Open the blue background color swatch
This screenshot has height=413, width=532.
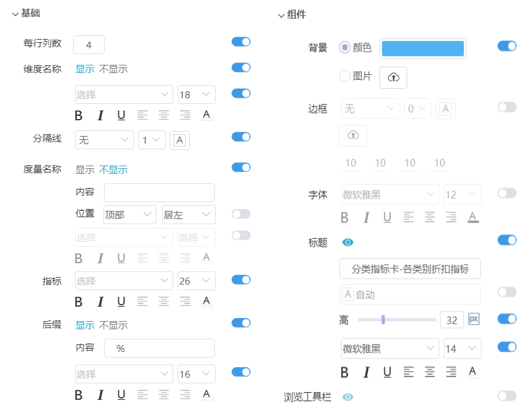coord(423,48)
